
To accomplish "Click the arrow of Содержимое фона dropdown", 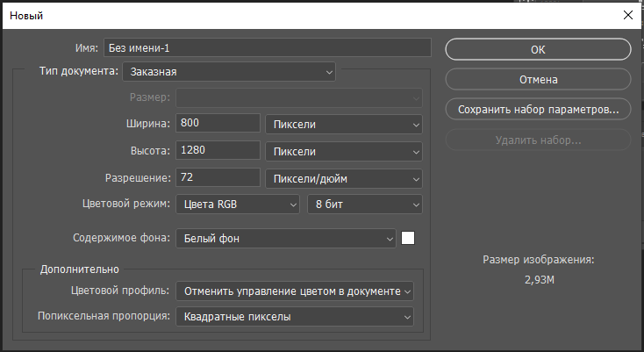I will pyautogui.click(x=390, y=239).
